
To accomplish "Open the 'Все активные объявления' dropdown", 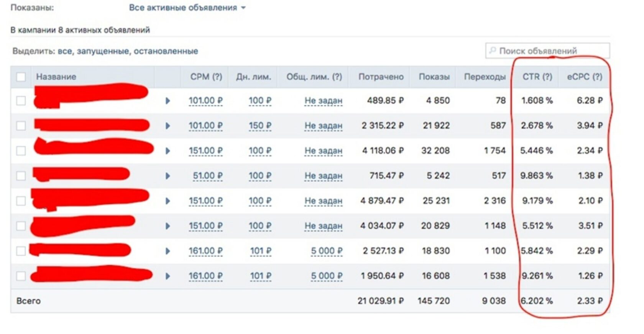I will point(187,8).
